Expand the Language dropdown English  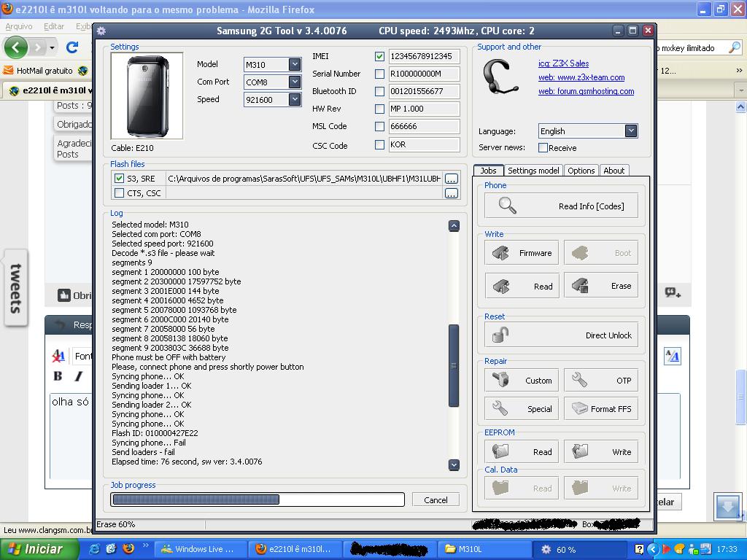click(x=631, y=131)
